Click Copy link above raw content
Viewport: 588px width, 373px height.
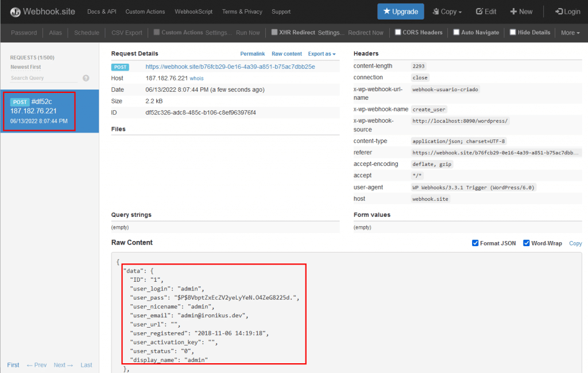pos(575,243)
